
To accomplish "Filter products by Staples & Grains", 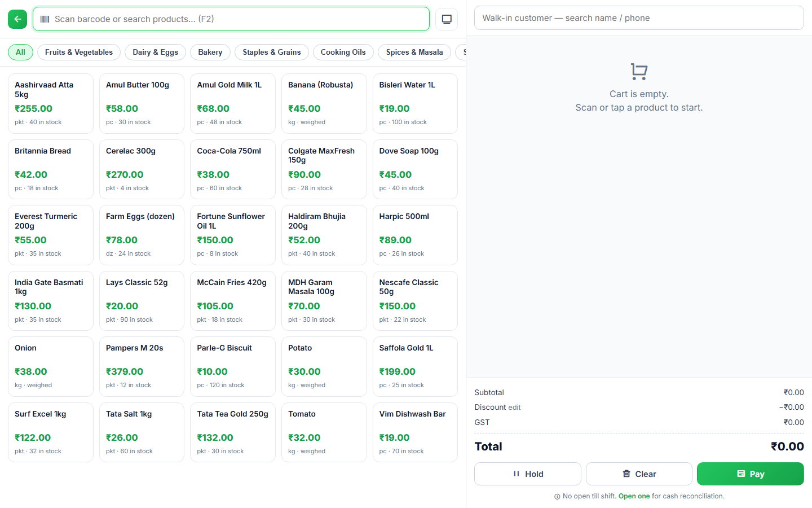I will pyautogui.click(x=272, y=52).
